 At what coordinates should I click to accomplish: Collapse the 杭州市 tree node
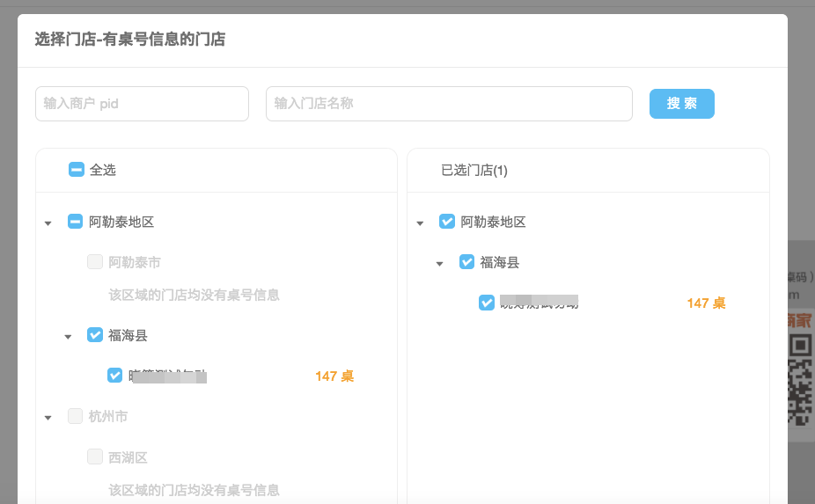(48, 418)
